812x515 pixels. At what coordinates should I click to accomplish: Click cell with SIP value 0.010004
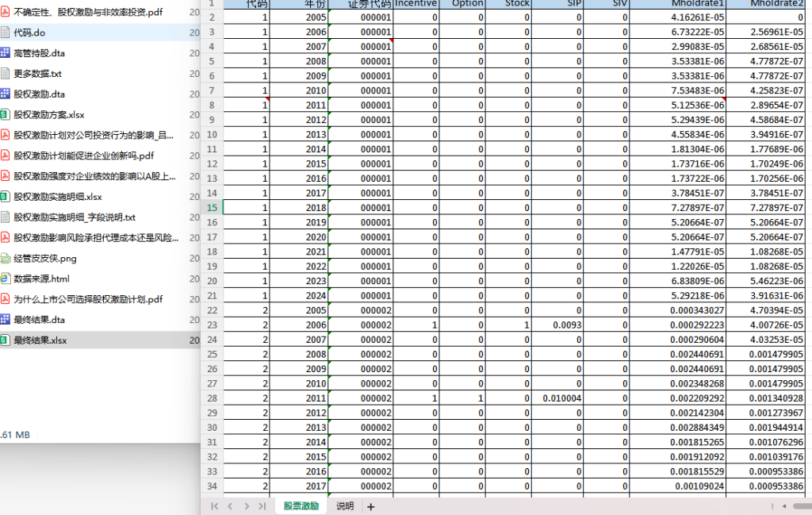click(557, 398)
